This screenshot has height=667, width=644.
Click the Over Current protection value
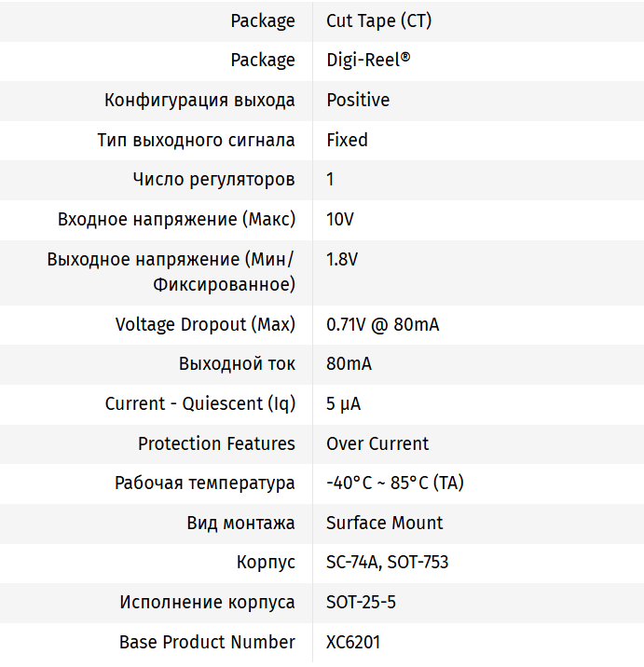[x=377, y=444]
